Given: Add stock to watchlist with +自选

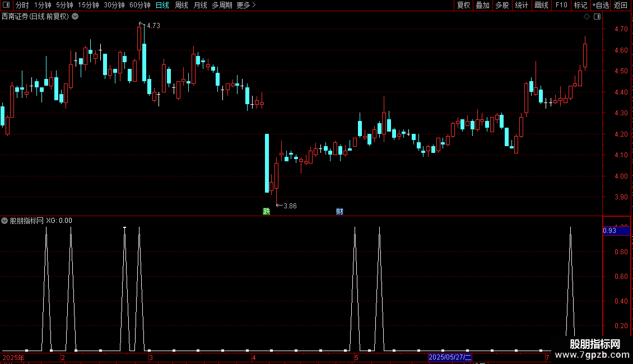Looking at the screenshot, I should click(601, 5).
